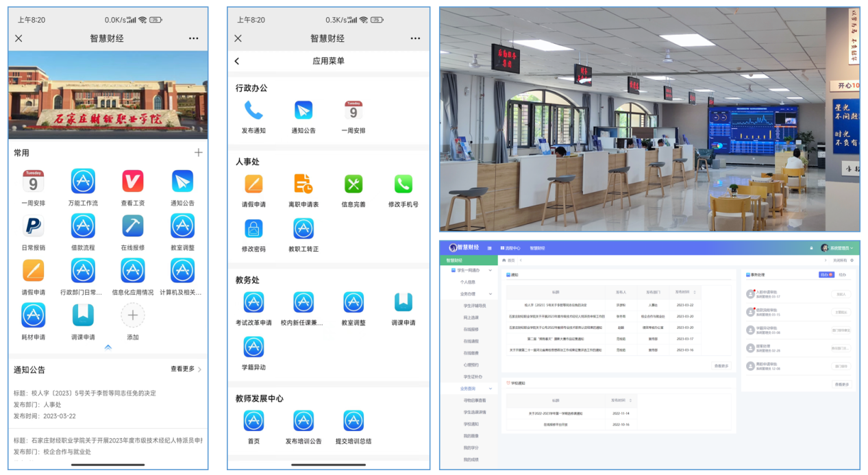This screenshot has width=868, height=475.
Task: Launch the 借款流程 loan process icon
Action: tap(83, 226)
